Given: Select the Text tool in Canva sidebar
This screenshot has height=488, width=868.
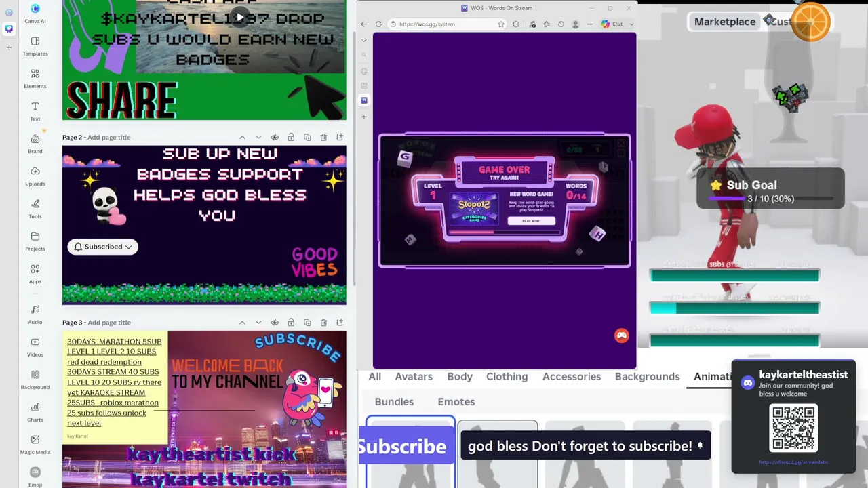Looking at the screenshot, I should (35, 110).
